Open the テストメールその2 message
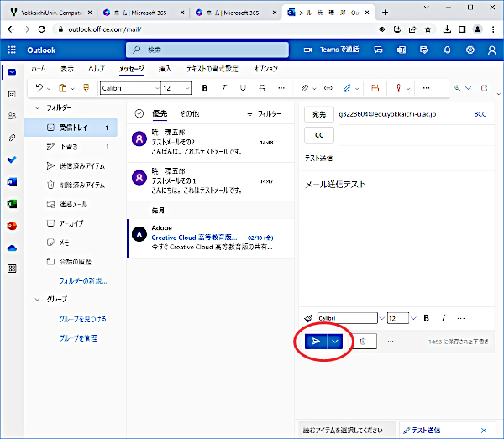Screen dimensions: 504x439 [211, 143]
